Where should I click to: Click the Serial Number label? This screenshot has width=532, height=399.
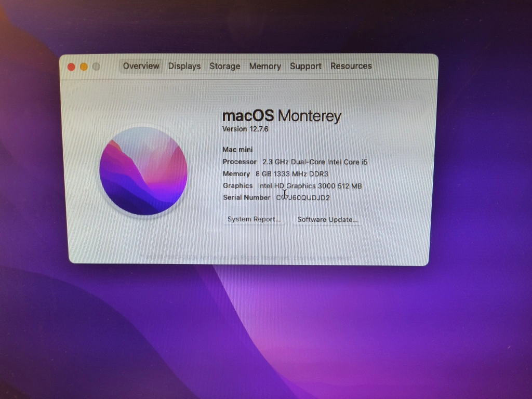click(x=247, y=197)
